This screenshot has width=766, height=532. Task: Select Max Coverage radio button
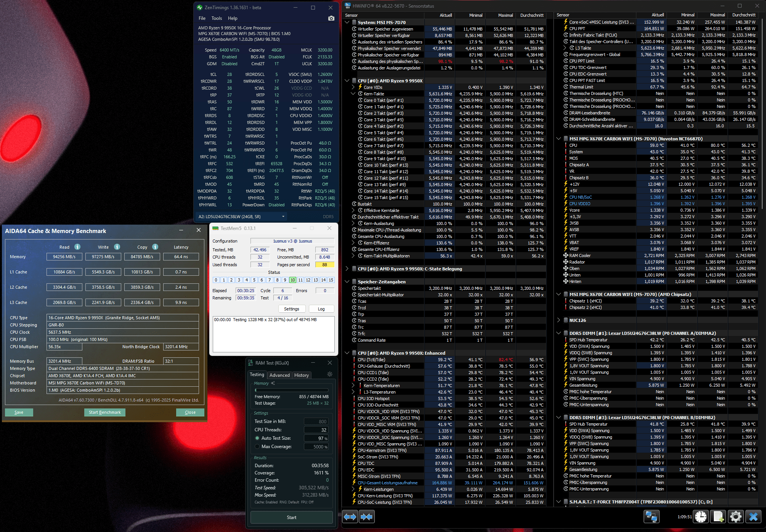(257, 447)
